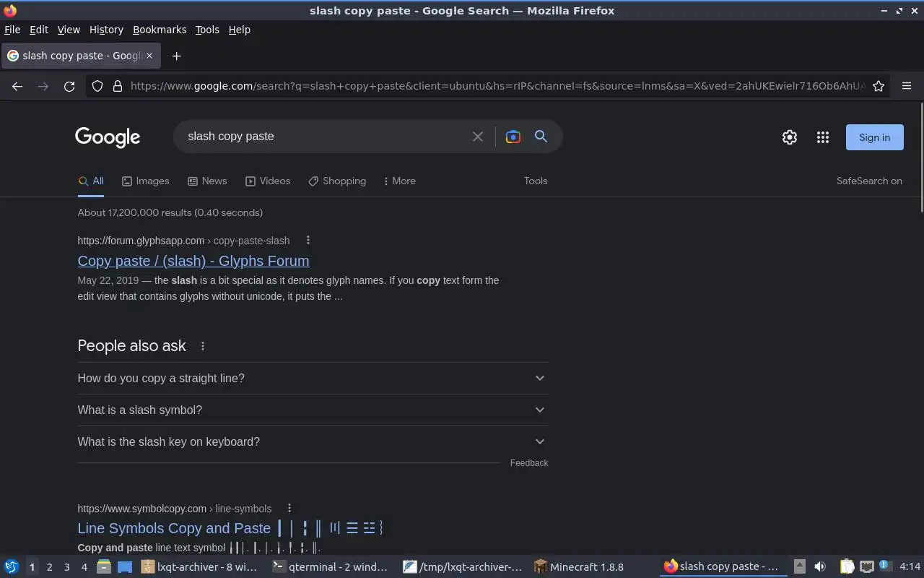Go back using the browser back arrow
This screenshot has height=578, width=924.
coord(17,86)
